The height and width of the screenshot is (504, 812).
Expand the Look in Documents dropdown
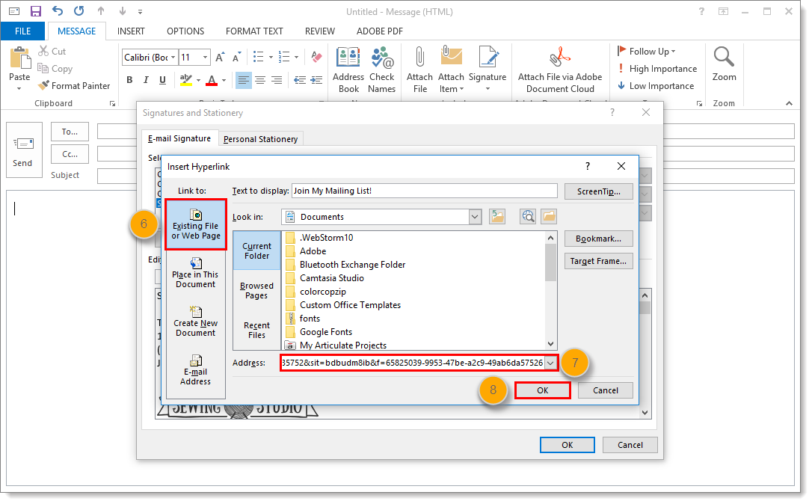point(475,217)
